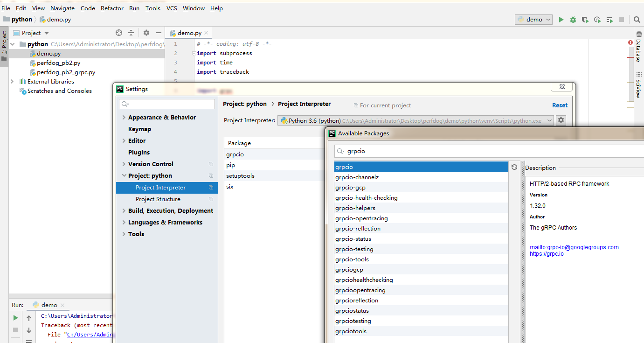Select the demo.py editor tab

[189, 33]
